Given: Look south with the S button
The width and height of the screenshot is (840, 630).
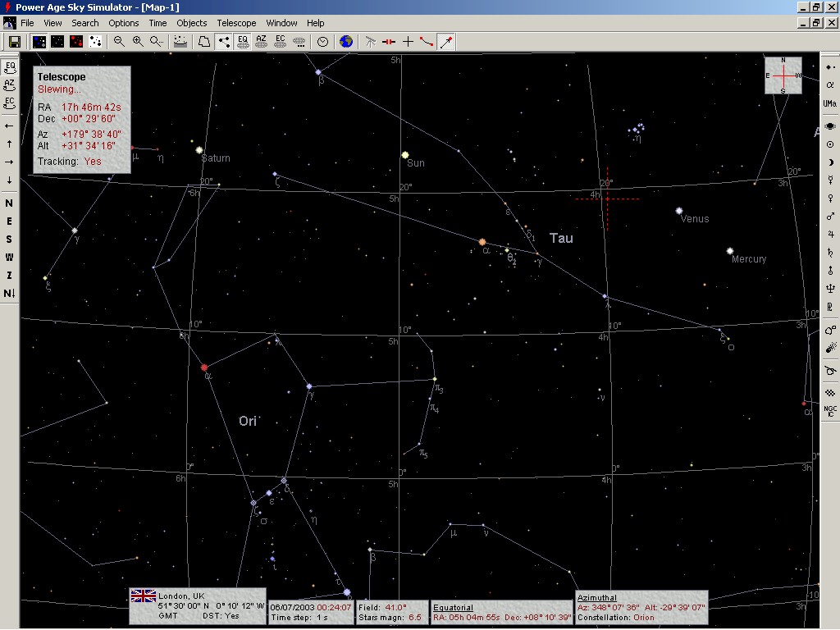Looking at the screenshot, I should 9,239.
